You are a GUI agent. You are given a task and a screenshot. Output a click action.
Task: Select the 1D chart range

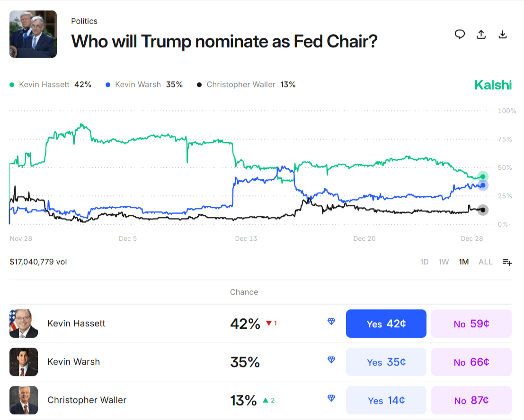pos(425,262)
